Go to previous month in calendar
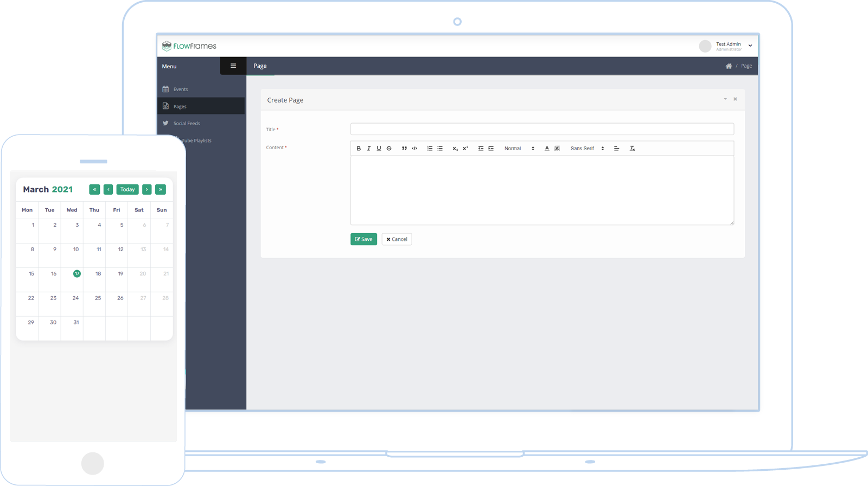 [x=108, y=189]
